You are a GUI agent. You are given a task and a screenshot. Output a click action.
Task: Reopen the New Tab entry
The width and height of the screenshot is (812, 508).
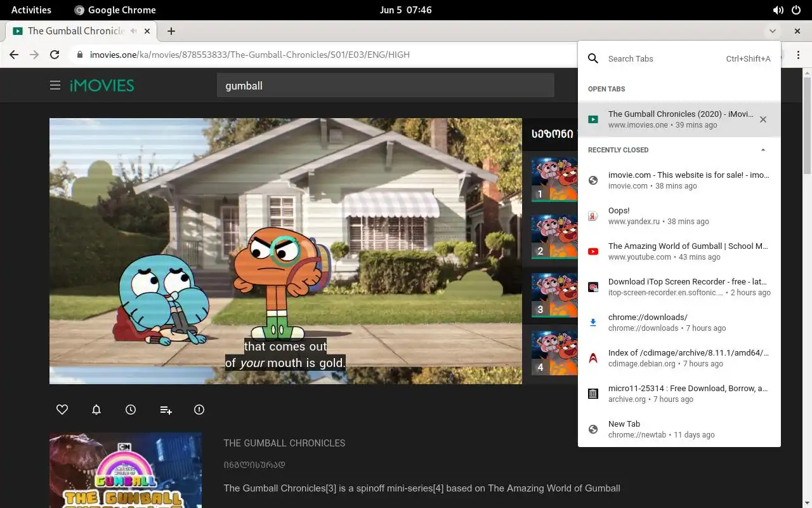[x=679, y=429]
